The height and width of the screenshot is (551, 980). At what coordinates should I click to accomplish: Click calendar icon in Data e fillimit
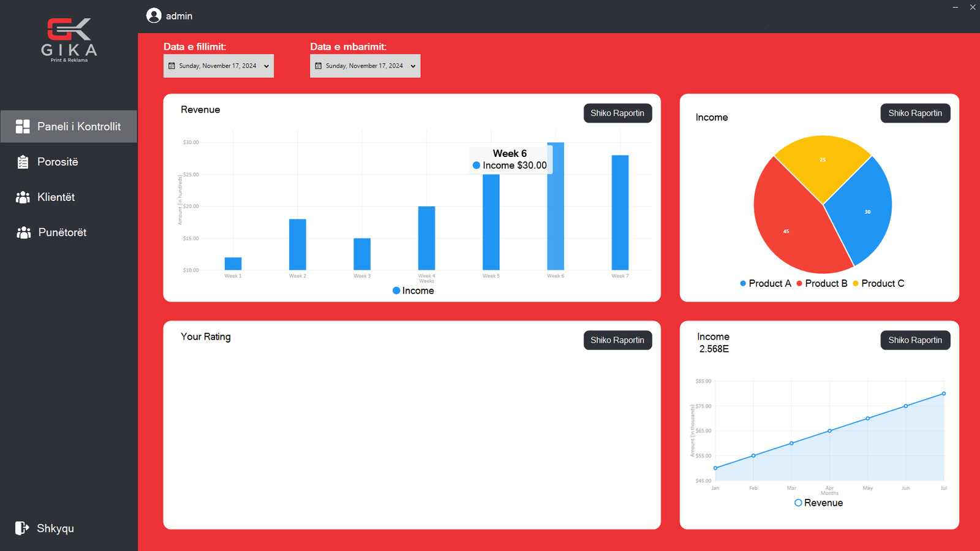point(172,66)
